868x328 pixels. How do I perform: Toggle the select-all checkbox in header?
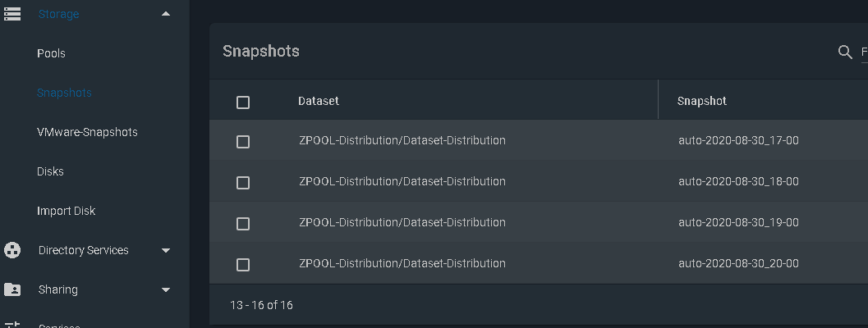tap(243, 102)
